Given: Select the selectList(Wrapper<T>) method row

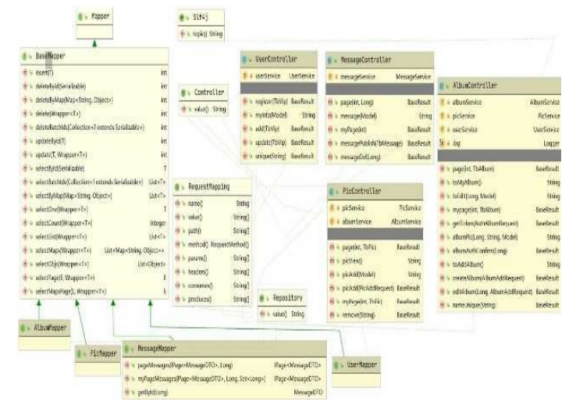Looking at the screenshot, I should (x=94, y=237).
